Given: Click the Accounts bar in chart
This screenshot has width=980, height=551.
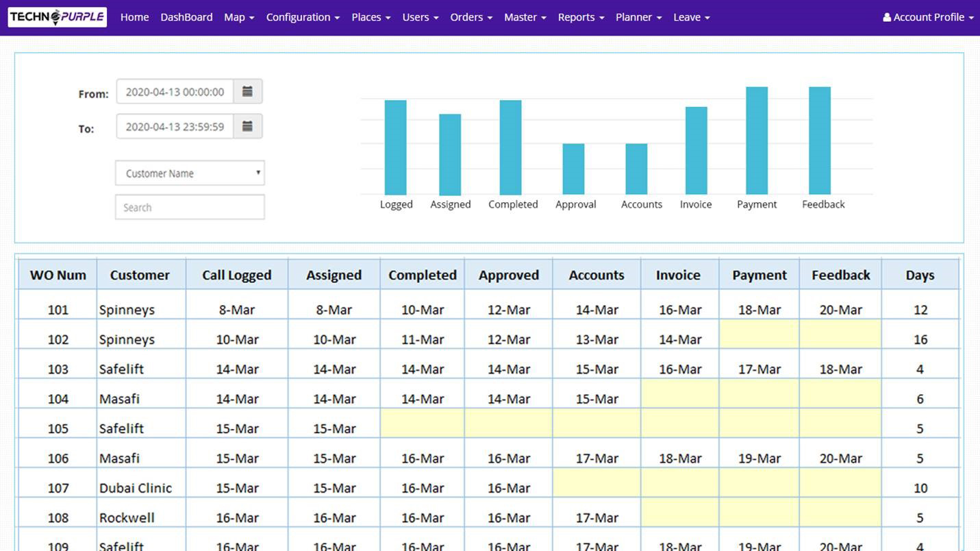Looking at the screenshot, I should tap(636, 169).
